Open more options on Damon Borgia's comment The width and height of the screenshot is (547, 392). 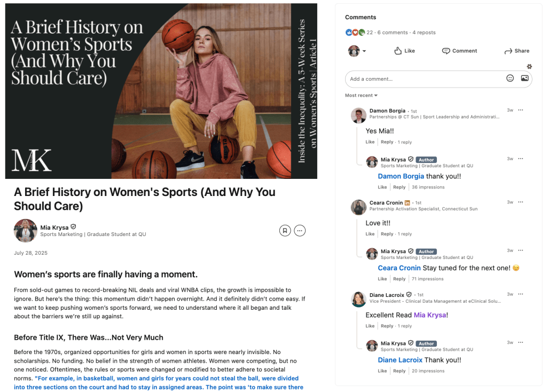pyautogui.click(x=520, y=110)
